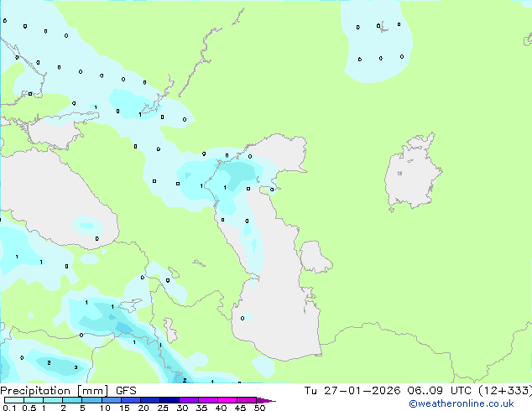This screenshot has width=532, height=411.
Task: Select the 40–45 mm legend swatch
Action: (x=227, y=400)
